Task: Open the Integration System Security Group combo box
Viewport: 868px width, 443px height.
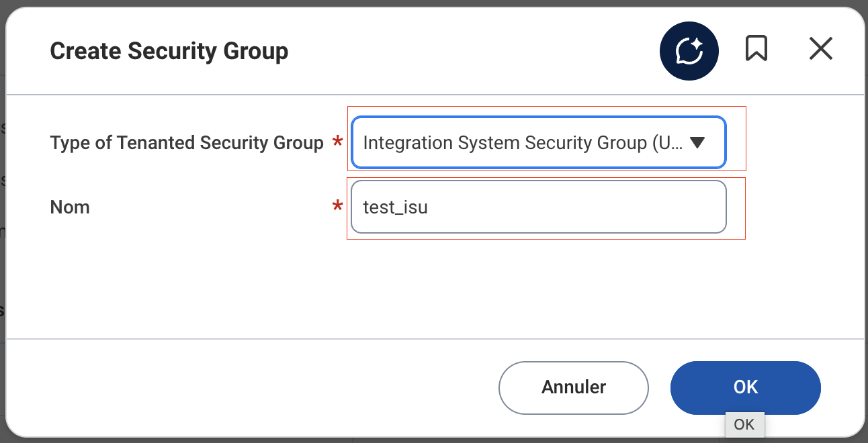Action: point(538,142)
